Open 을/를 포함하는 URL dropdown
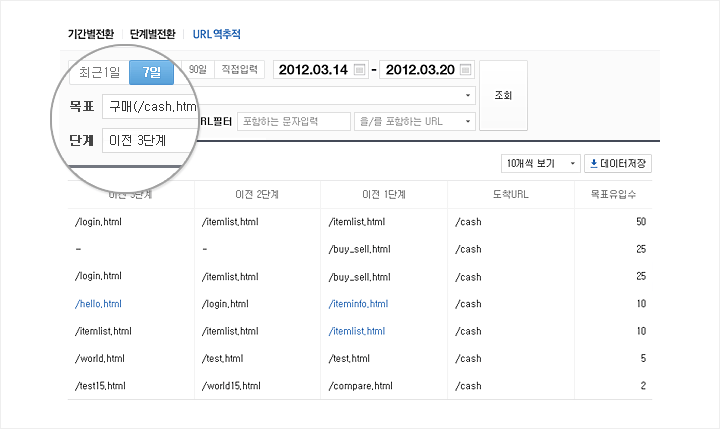720x429 pixels. click(415, 121)
